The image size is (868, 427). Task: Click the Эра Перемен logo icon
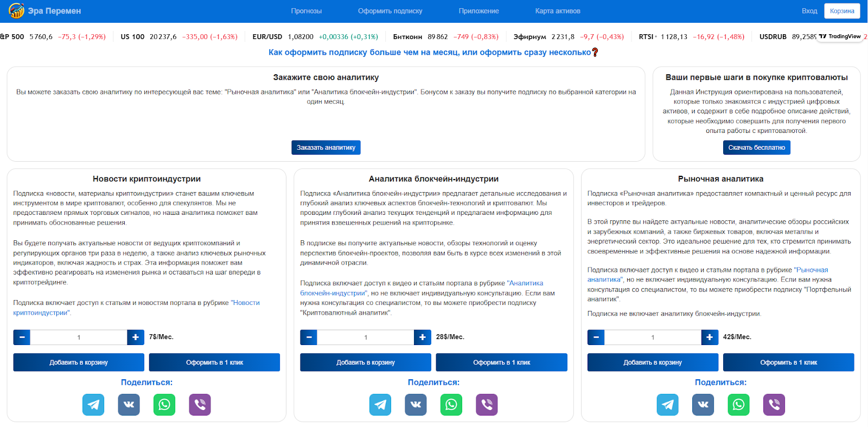(16, 10)
